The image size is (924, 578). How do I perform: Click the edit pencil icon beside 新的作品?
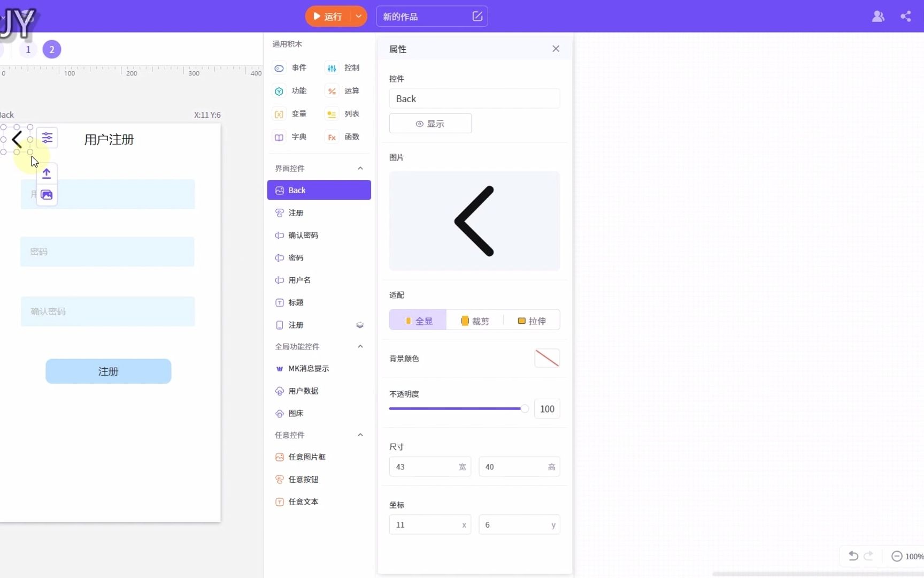pyautogui.click(x=478, y=17)
